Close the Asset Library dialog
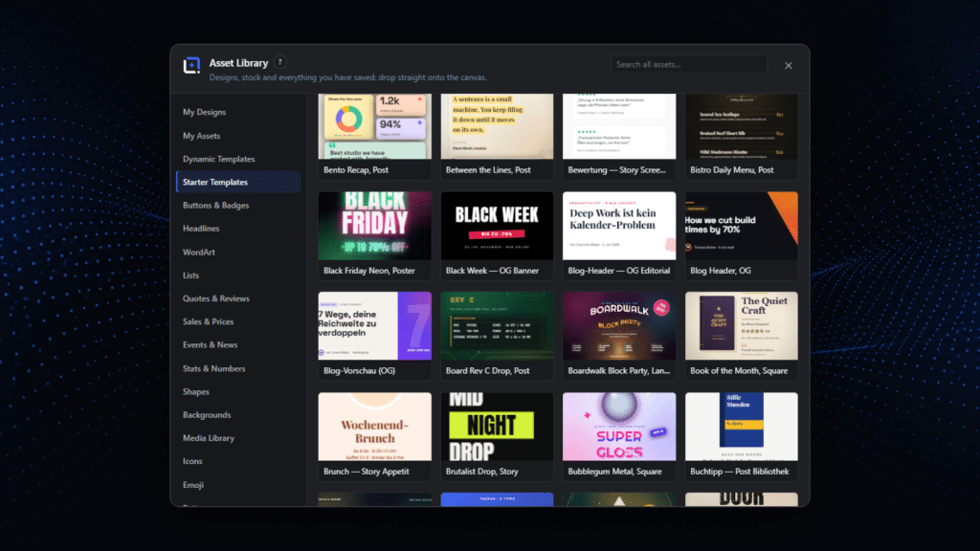 coord(789,65)
